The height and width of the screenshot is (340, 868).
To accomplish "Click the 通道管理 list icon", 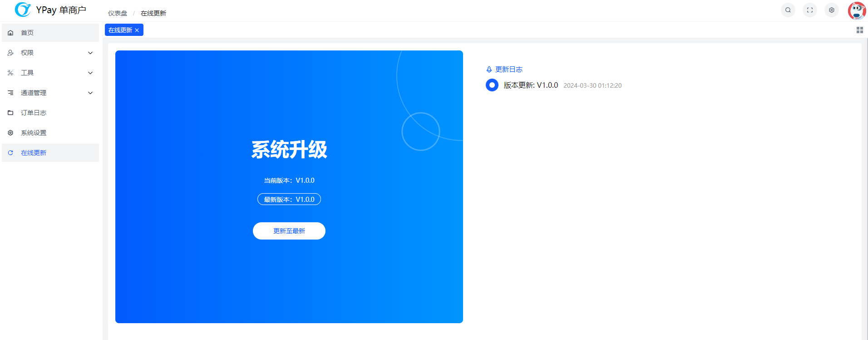I will (10, 93).
